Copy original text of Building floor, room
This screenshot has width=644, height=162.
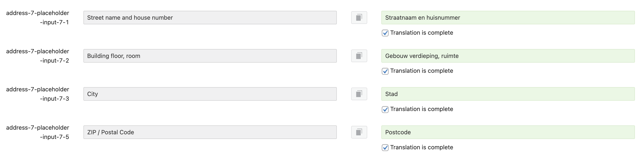click(359, 56)
